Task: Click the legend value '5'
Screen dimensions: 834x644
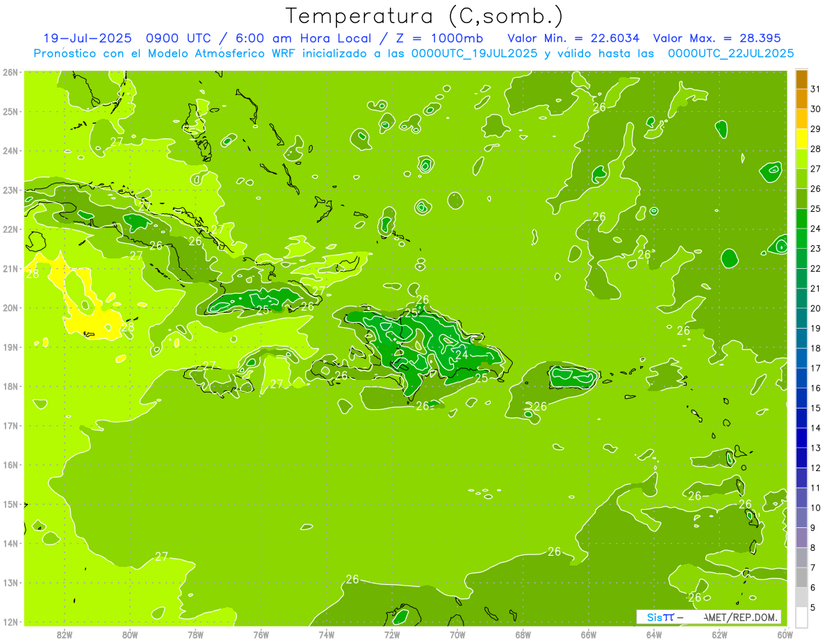Action: [813, 608]
